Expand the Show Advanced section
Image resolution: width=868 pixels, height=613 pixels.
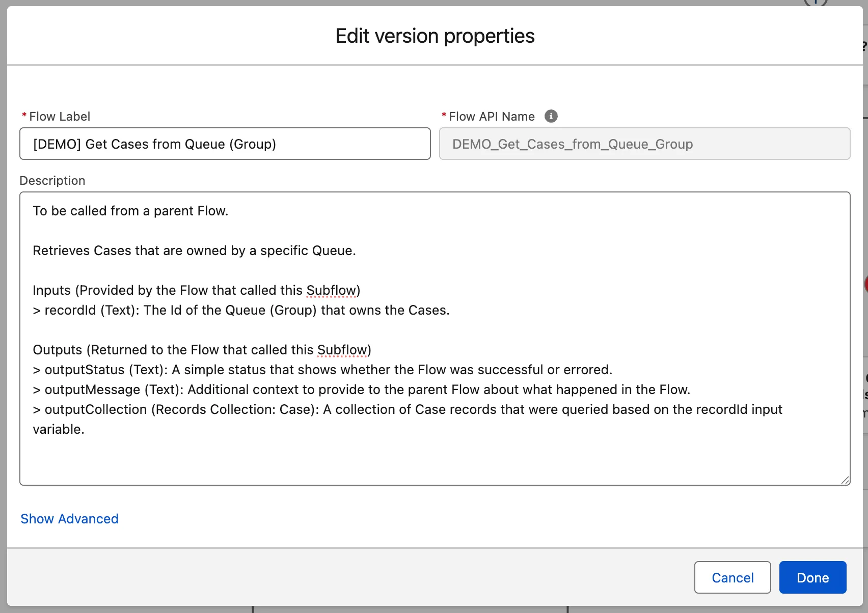pos(69,519)
